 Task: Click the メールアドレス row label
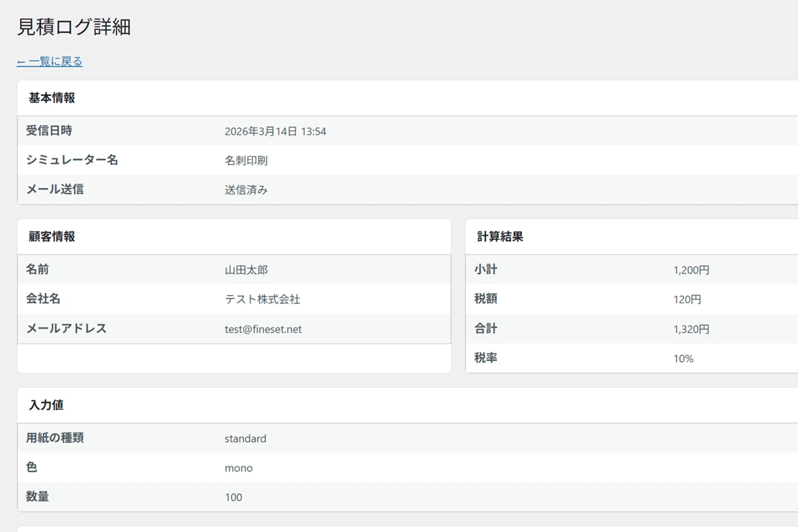tap(66, 329)
